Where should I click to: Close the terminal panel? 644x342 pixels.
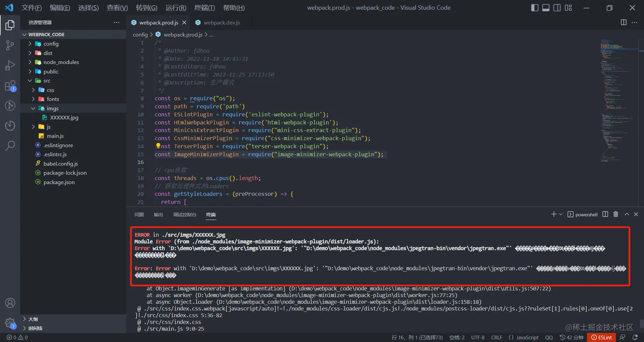click(636, 214)
